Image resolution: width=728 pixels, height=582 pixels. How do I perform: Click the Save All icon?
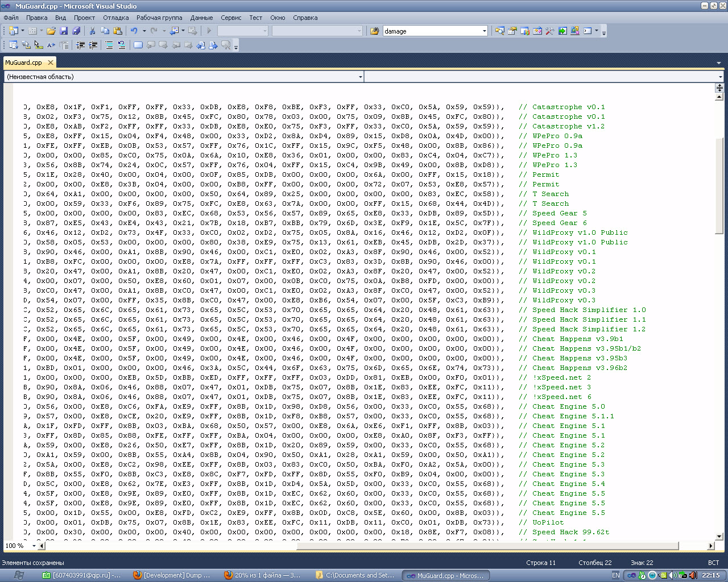click(75, 31)
